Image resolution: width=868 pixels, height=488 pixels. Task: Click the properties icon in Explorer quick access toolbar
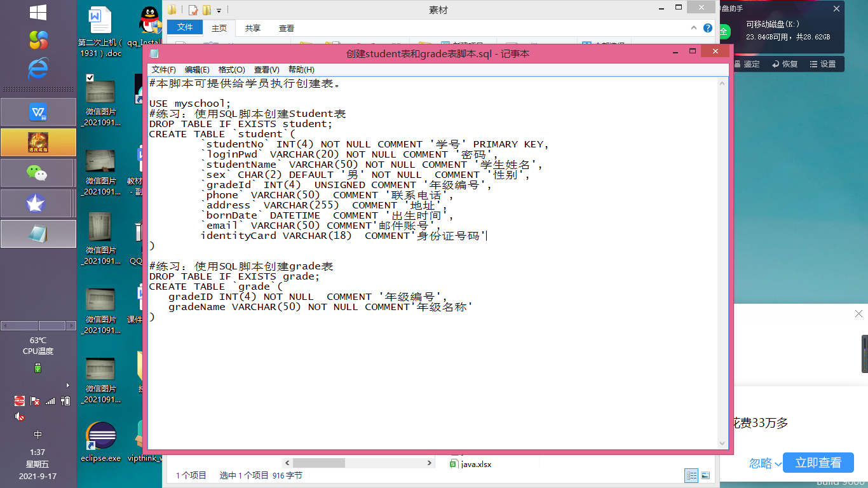click(193, 10)
